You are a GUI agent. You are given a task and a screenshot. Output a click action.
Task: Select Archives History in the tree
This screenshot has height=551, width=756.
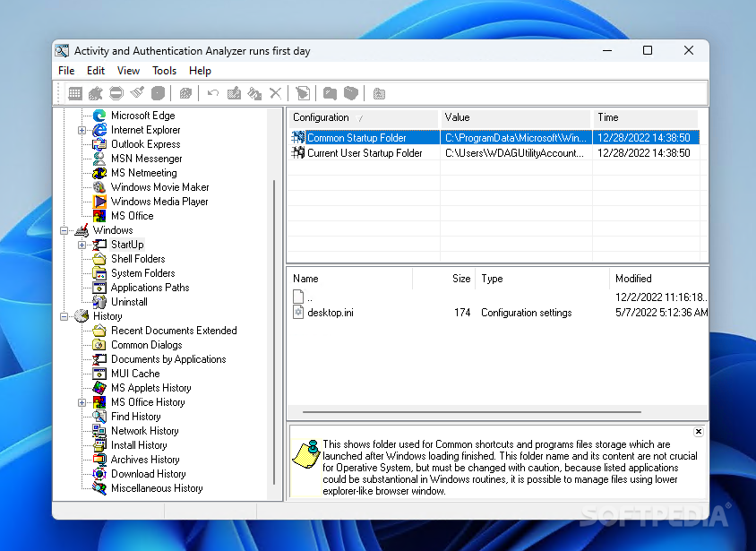(145, 460)
